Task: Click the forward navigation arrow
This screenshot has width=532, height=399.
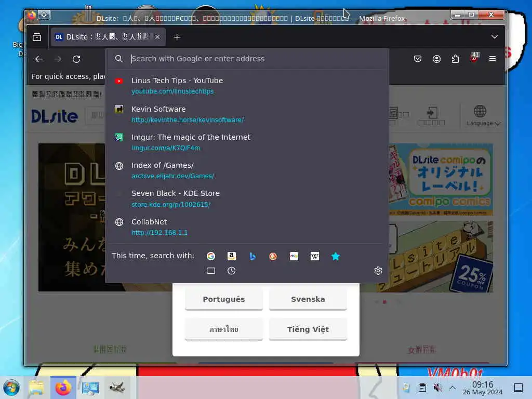Action: (x=58, y=59)
